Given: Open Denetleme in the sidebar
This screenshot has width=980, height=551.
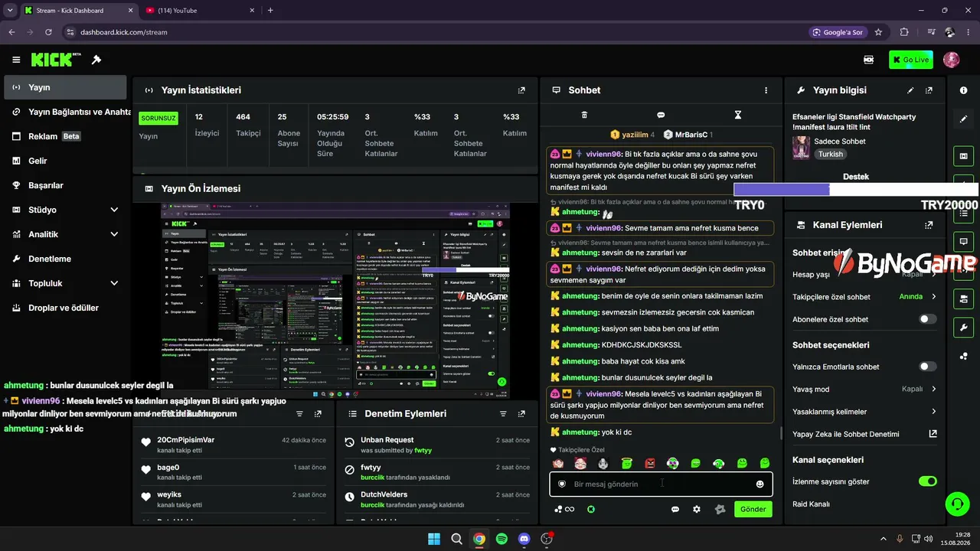Looking at the screenshot, I should coord(65,259).
